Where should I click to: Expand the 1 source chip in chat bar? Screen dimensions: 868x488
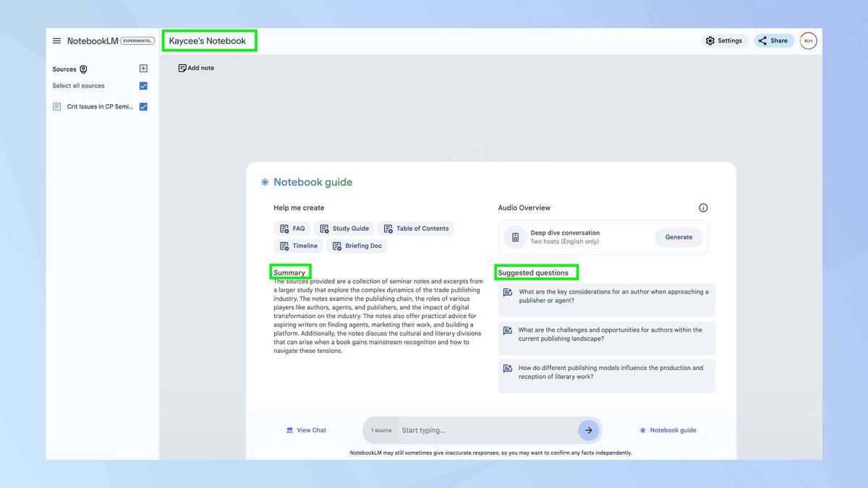point(380,429)
